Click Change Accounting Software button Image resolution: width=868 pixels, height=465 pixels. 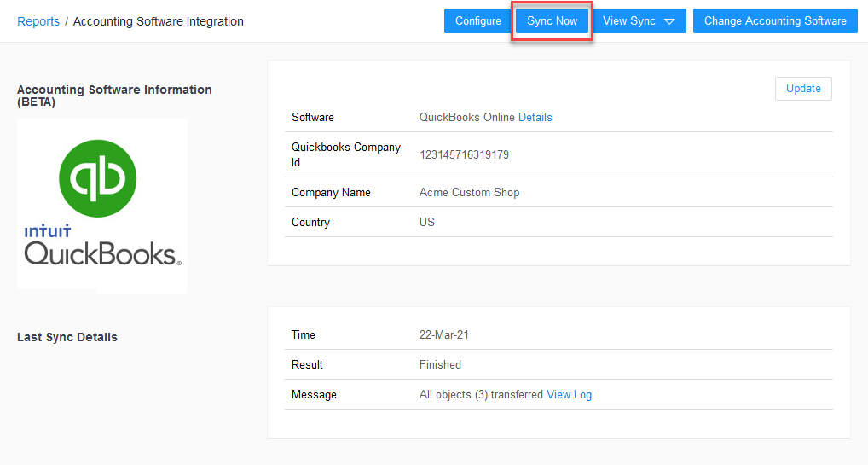[775, 21]
